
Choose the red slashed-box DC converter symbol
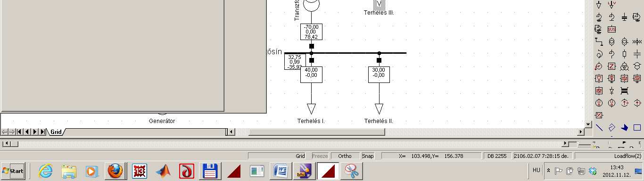599,115
